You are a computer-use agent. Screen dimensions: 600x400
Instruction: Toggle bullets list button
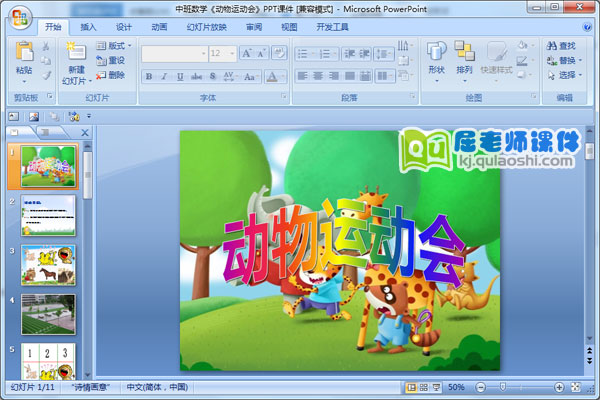pos(303,54)
